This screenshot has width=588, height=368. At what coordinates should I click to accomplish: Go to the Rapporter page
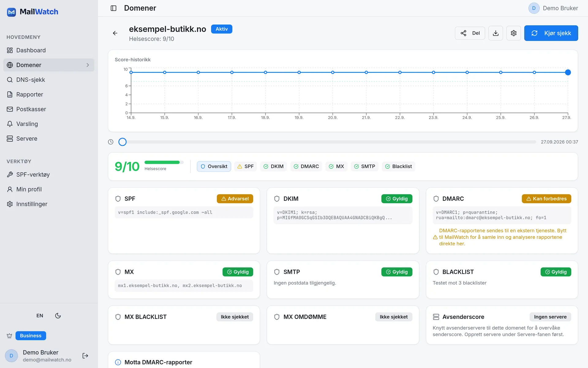(49, 94)
